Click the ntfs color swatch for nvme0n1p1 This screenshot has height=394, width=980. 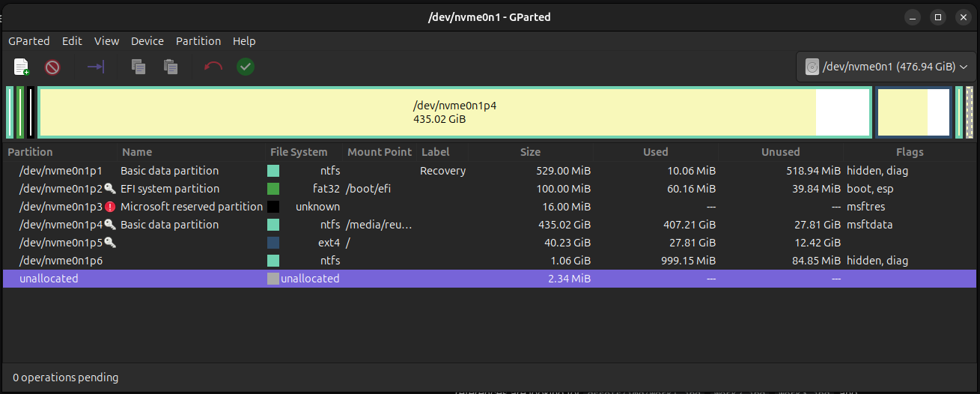[273, 171]
